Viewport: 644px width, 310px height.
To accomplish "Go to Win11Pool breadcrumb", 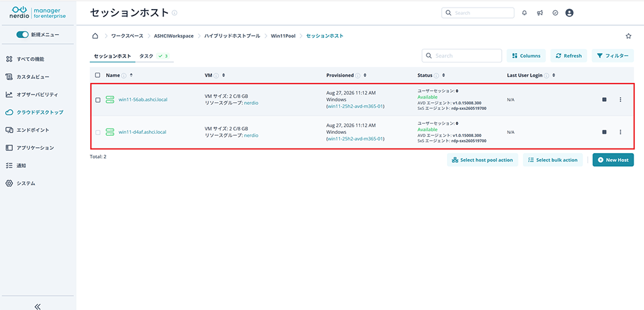I will click(x=283, y=36).
